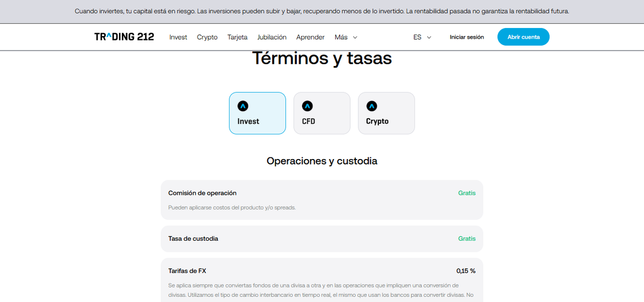Click the Tasa de custodia label
The height and width of the screenshot is (302, 644).
coord(193,239)
